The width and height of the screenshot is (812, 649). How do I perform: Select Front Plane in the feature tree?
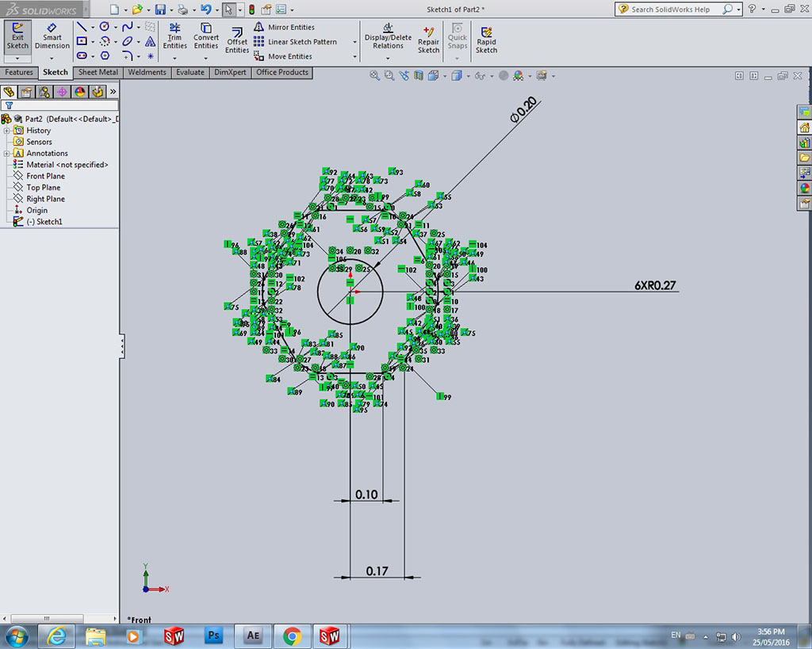[45, 176]
